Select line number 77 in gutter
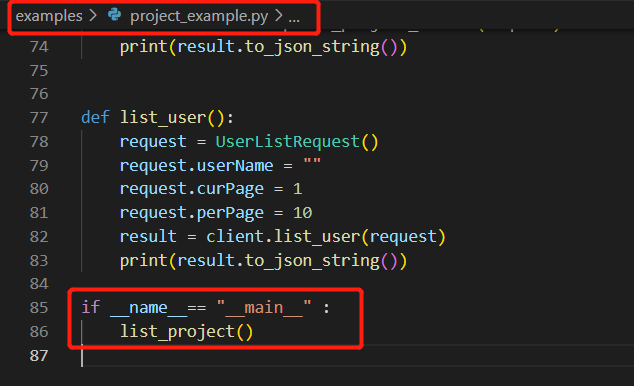The width and height of the screenshot is (634, 386). (x=39, y=118)
